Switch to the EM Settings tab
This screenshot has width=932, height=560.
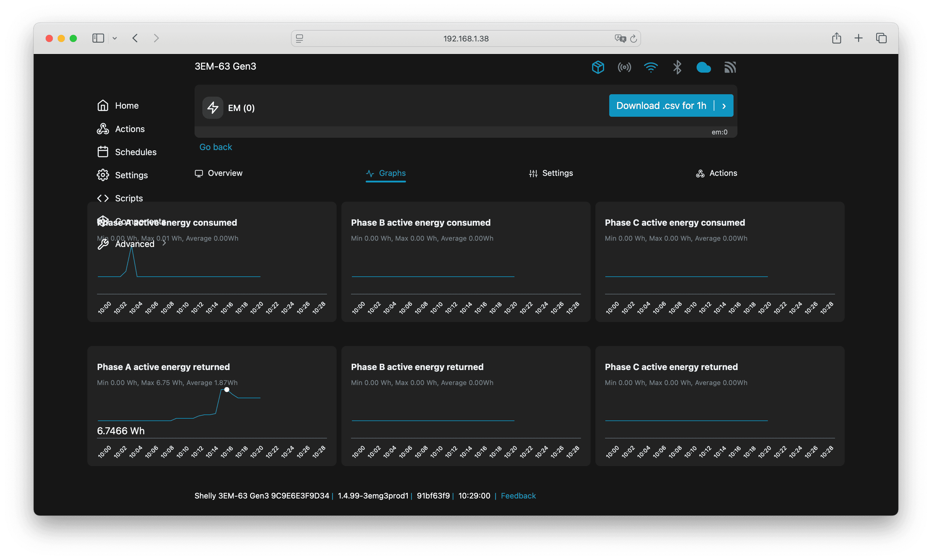[x=551, y=173]
